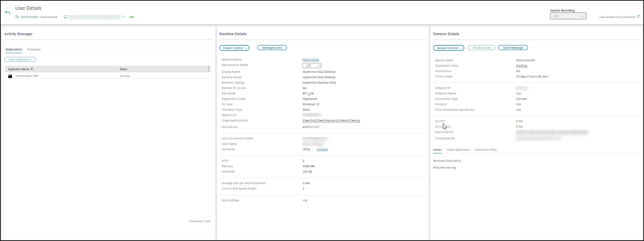
Task: Click the monitor icon beside machine selector
Action: click(x=65, y=17)
